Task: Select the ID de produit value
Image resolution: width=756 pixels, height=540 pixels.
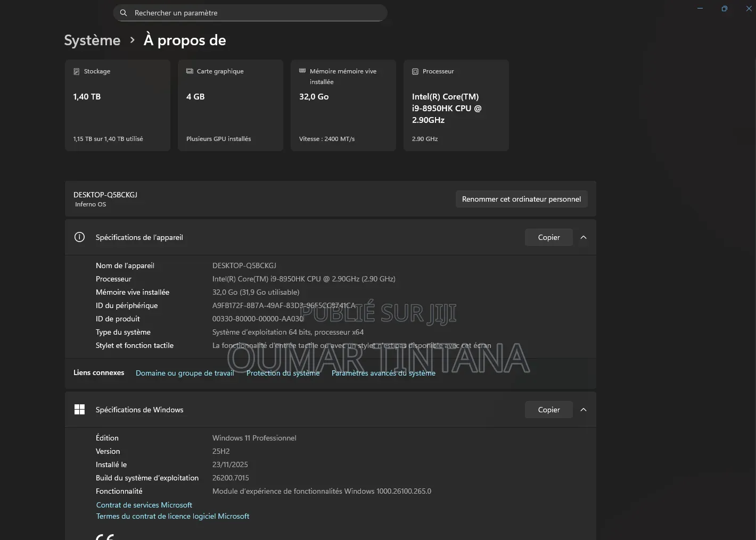Action: 258,319
